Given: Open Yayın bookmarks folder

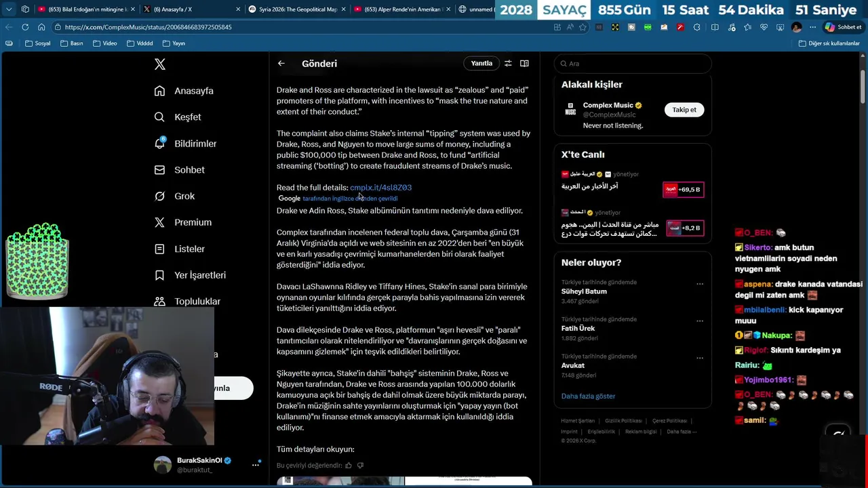Looking at the screenshot, I should (174, 43).
